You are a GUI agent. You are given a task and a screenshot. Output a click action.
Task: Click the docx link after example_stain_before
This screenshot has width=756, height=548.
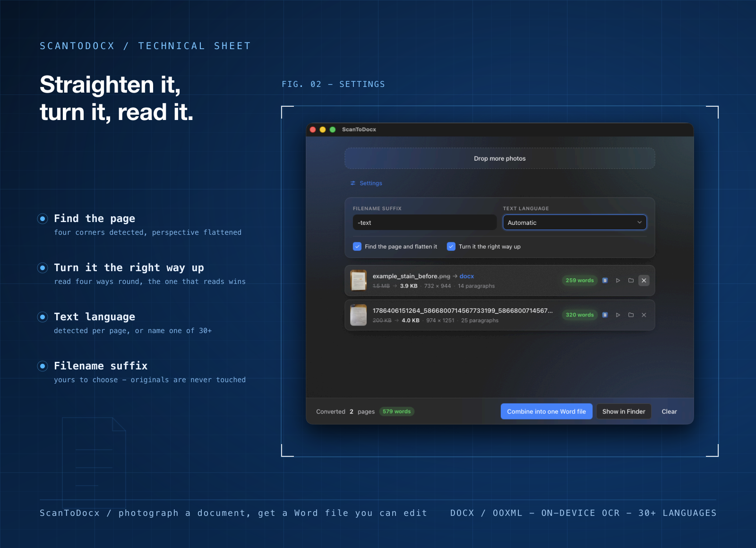click(x=466, y=276)
